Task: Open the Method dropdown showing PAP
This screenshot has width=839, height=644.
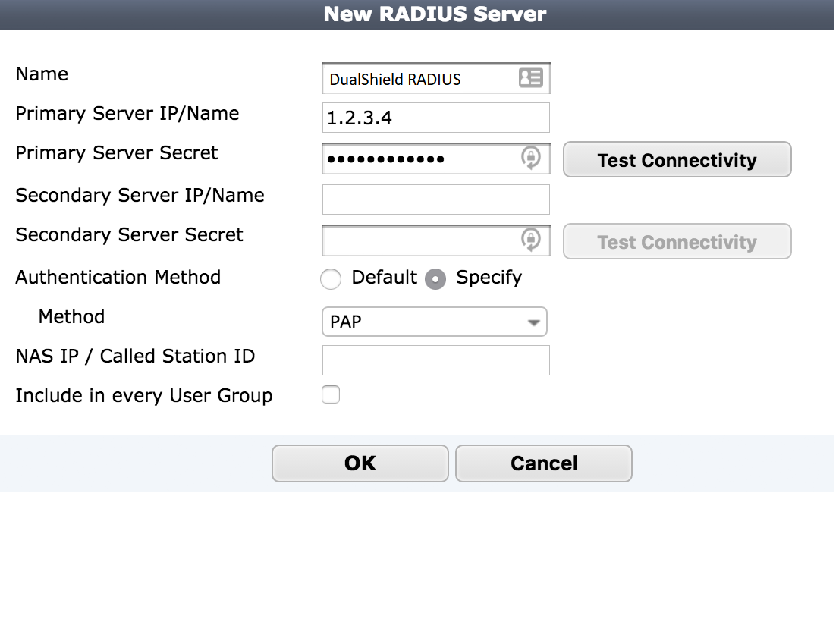Action: 425,322
